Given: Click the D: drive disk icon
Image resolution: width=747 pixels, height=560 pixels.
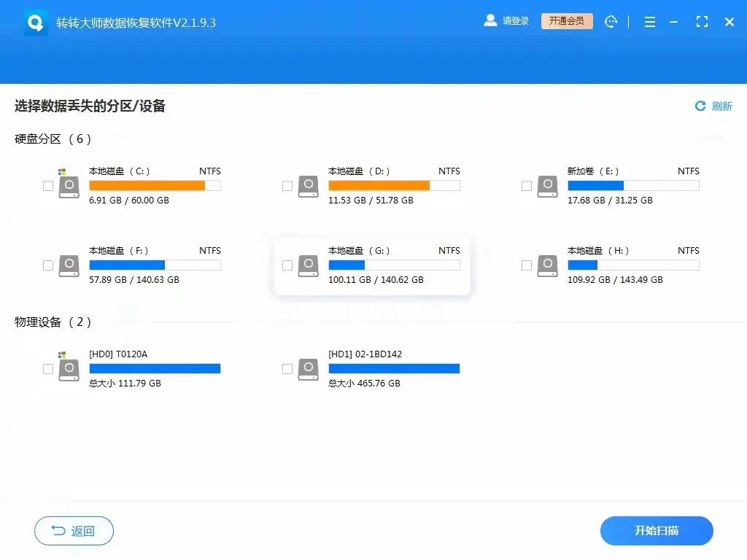Looking at the screenshot, I should (x=309, y=186).
